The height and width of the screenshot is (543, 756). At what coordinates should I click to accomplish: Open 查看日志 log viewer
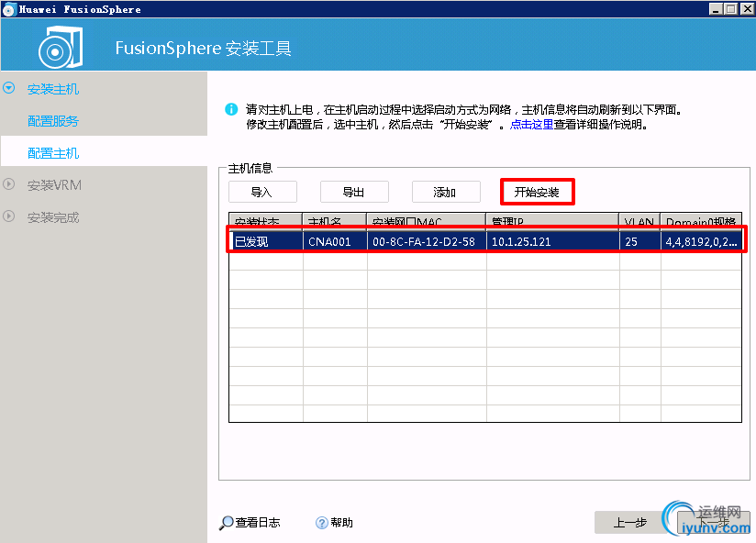pos(258,522)
